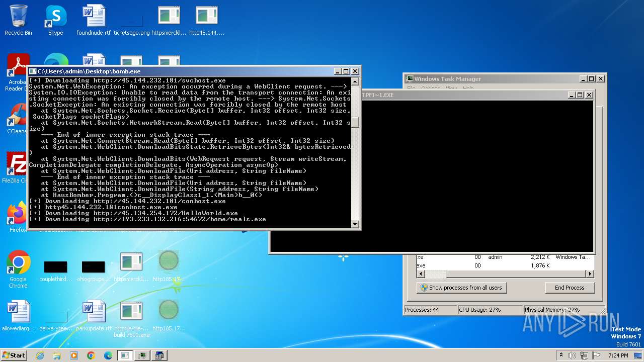Click the bome/reals.exe download line
The width and height of the screenshot is (644, 362).
[147, 219]
